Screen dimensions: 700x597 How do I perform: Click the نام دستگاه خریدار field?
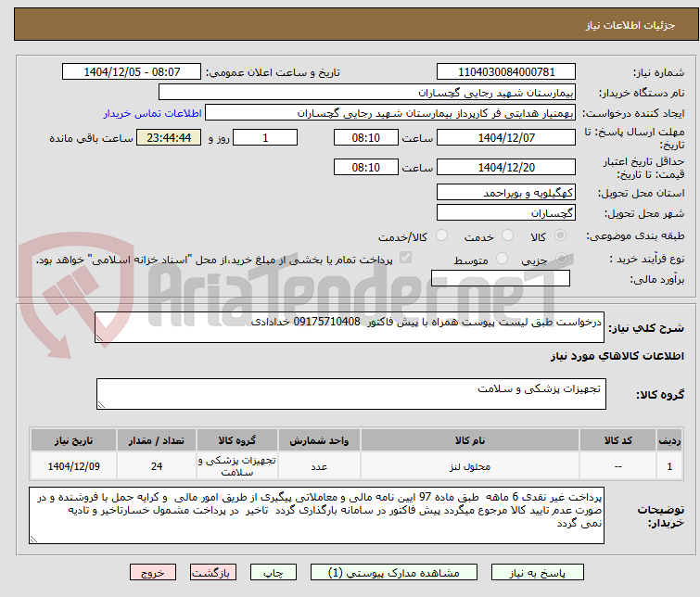click(367, 93)
